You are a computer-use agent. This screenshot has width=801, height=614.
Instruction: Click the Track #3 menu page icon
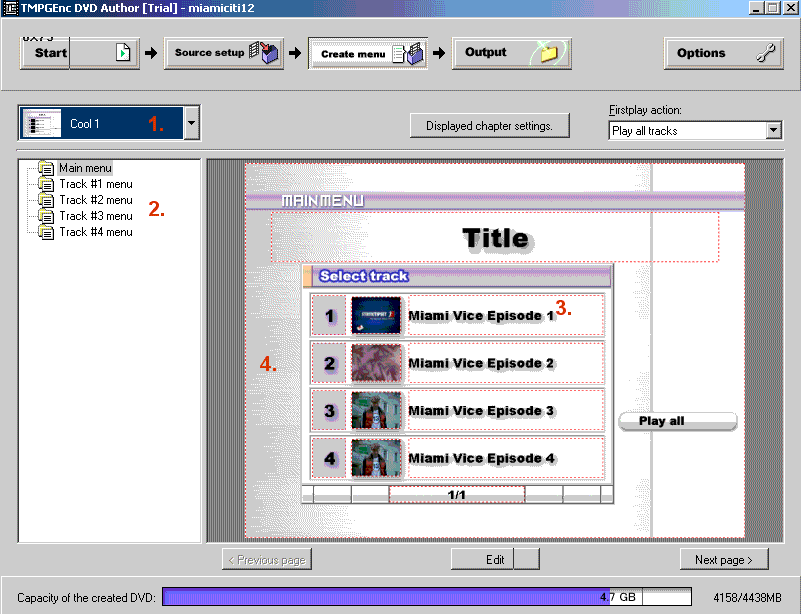[x=46, y=216]
